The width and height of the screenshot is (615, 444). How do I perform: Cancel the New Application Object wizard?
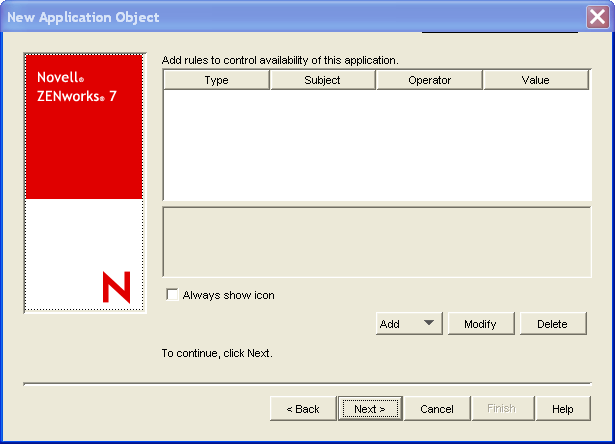tap(437, 409)
